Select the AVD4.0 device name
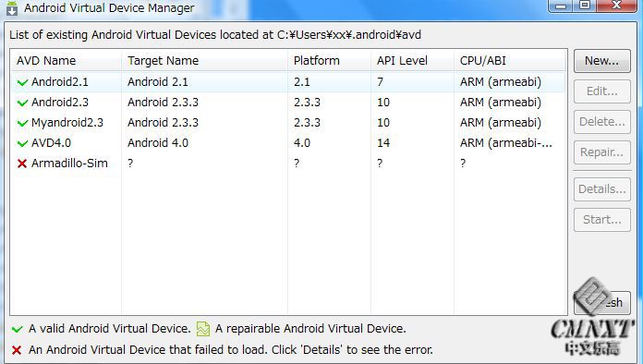This screenshot has height=364, width=643. coord(51,143)
